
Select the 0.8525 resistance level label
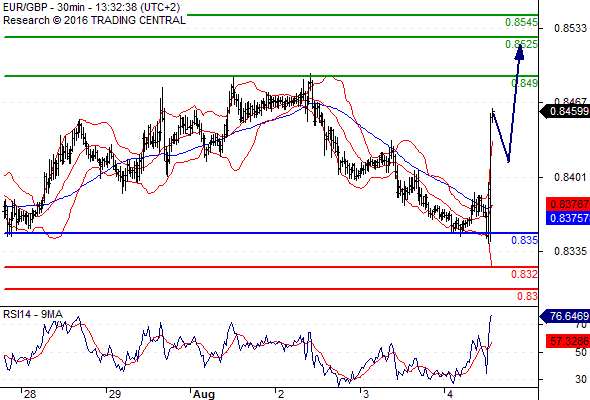pyautogui.click(x=521, y=44)
